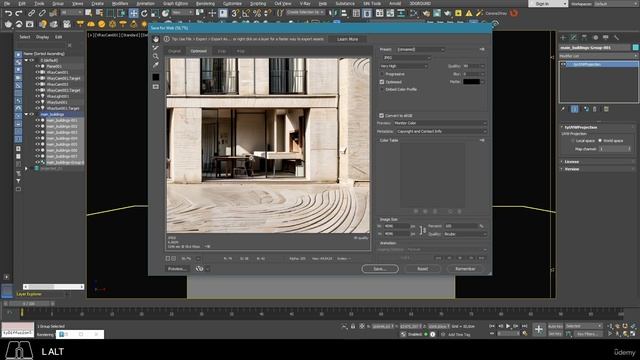Image resolution: width=640 pixels, height=360 pixels.
Task: Click the teapot icon in second toolbar row
Action: click(8, 24)
